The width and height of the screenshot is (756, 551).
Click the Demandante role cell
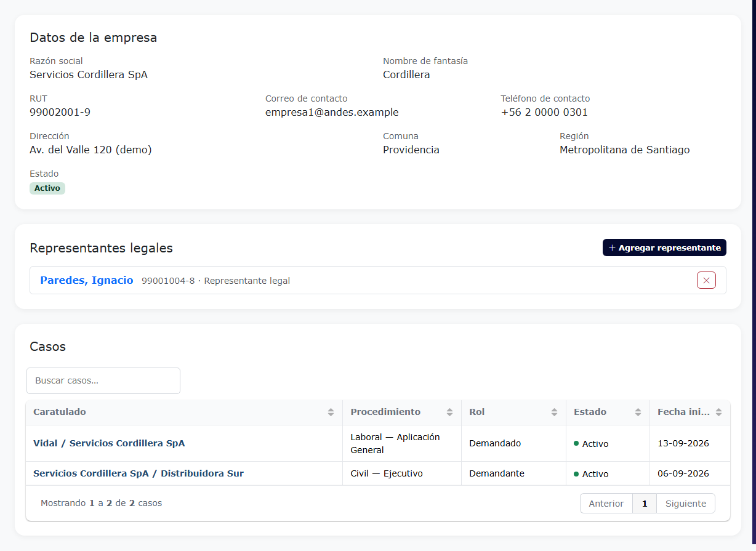point(513,473)
